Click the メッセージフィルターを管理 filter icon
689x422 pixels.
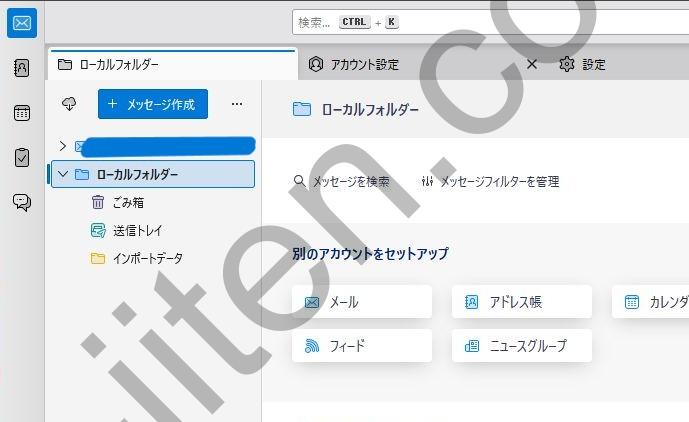(428, 182)
